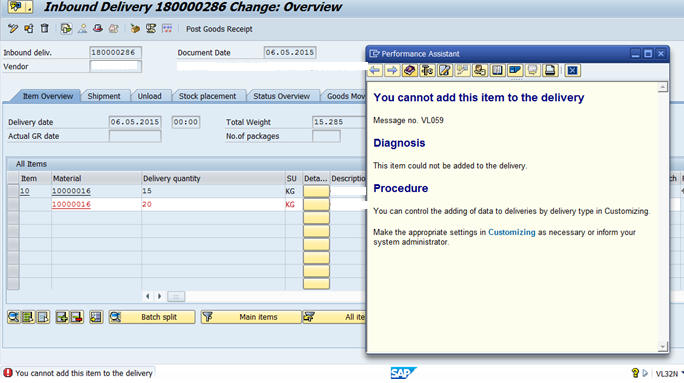684x383 pixels.
Task: Click the red error icon in status bar
Action: (8, 373)
